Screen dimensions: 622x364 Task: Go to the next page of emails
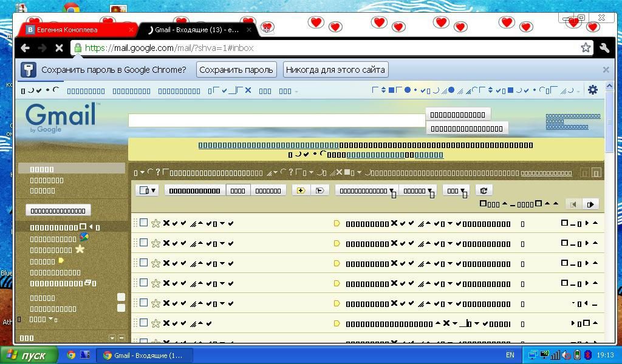(x=590, y=204)
